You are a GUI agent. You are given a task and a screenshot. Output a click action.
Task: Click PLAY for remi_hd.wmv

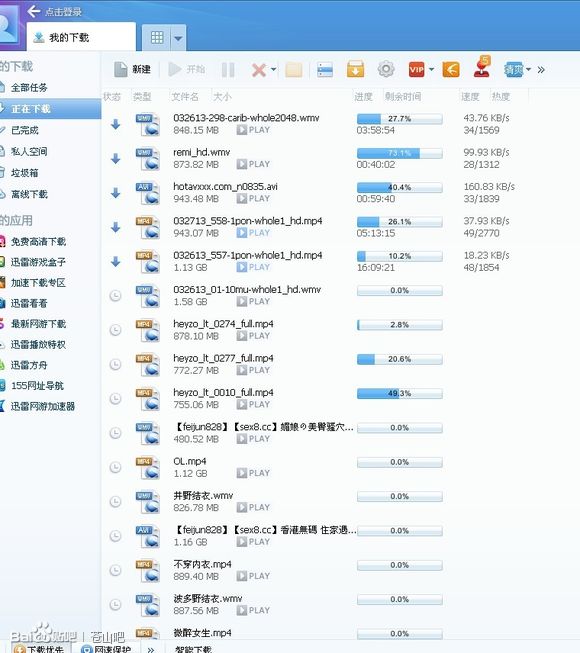pyautogui.click(x=254, y=164)
